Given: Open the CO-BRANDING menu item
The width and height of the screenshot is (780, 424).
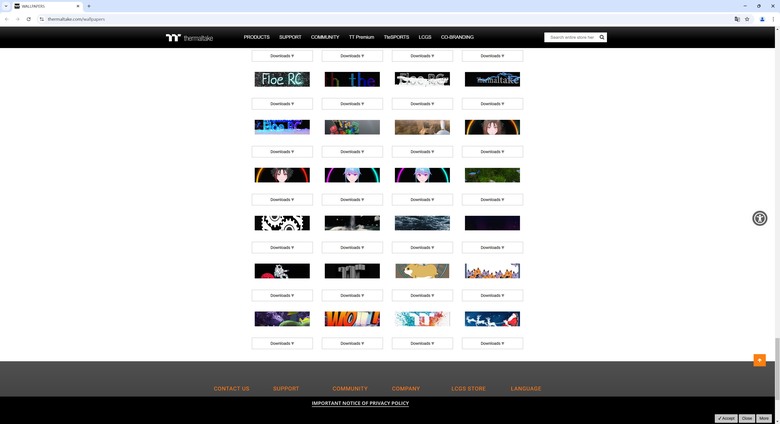Looking at the screenshot, I should 457,37.
